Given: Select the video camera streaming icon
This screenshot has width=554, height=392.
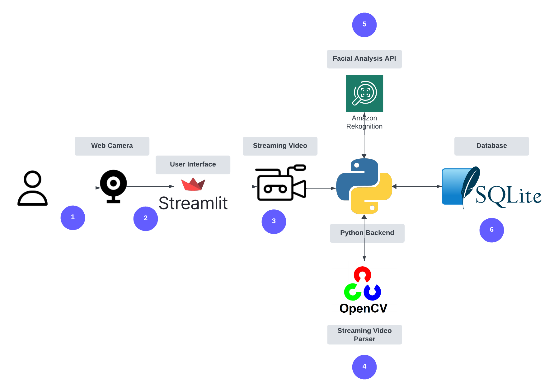Looking at the screenshot, I should click(x=281, y=183).
